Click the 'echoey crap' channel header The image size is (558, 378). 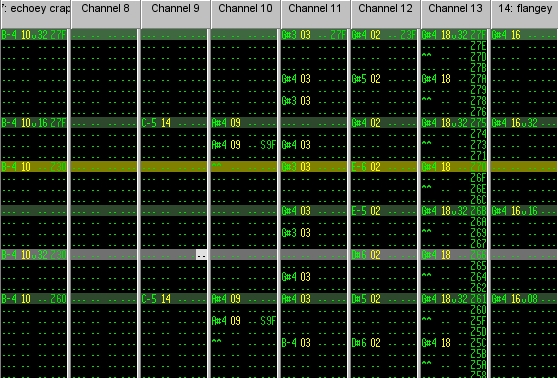35,14
